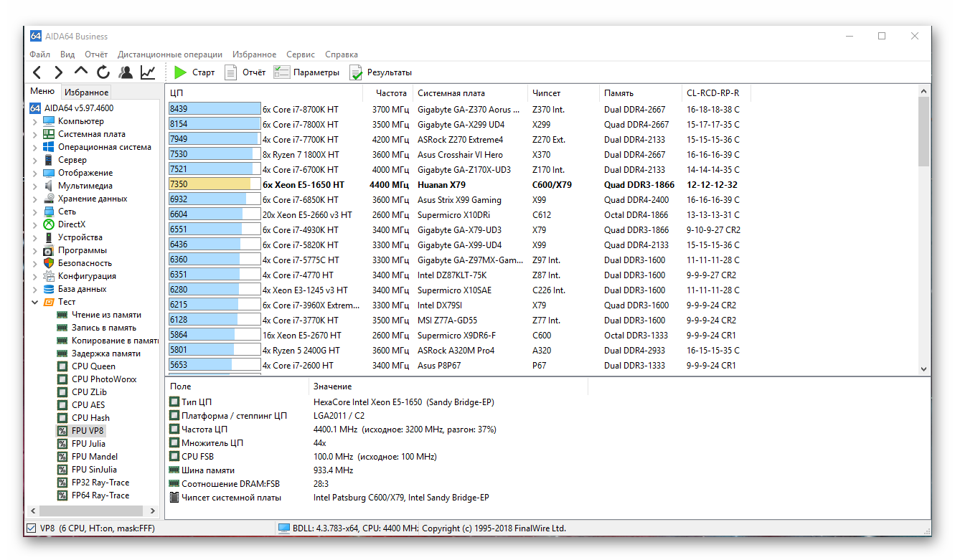Open the Вид menu
955x560 pixels.
[x=67, y=54]
